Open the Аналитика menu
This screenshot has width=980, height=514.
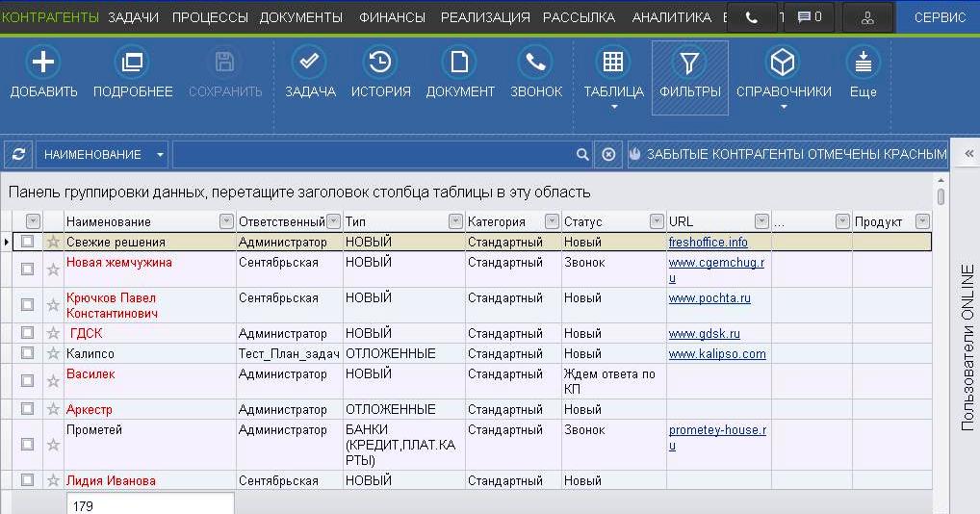tap(671, 17)
